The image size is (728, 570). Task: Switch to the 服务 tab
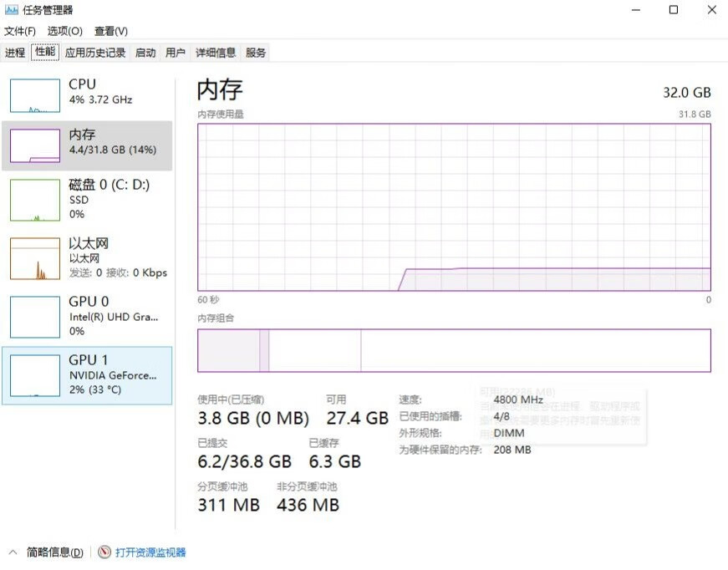pos(256,53)
